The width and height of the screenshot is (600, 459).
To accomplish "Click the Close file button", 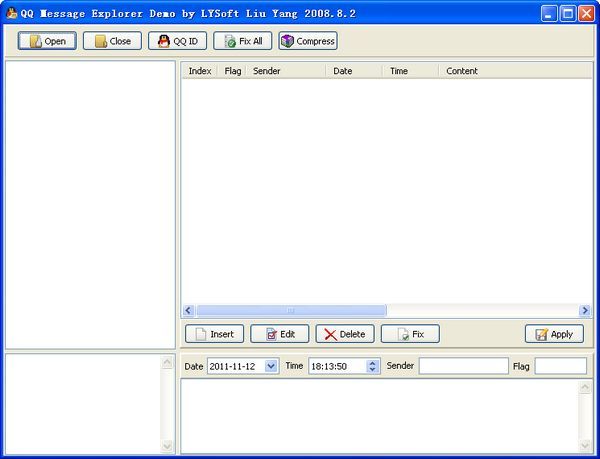I will [x=112, y=41].
